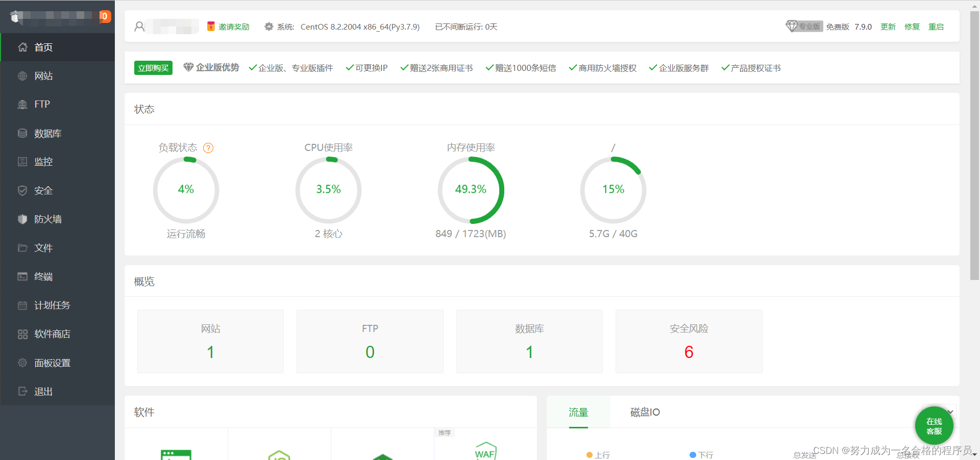Screen dimensions: 980x460
Task: Click the house icon beside 首页
Action: (22, 47)
